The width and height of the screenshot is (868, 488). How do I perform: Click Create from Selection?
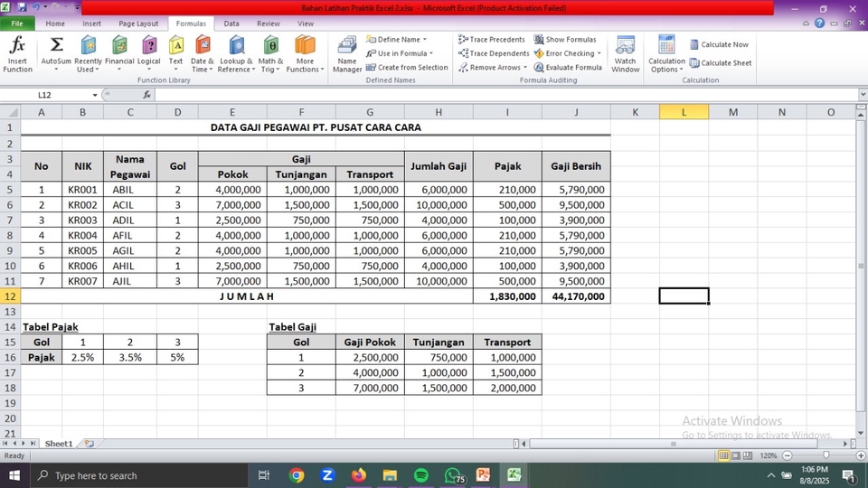[x=407, y=67]
